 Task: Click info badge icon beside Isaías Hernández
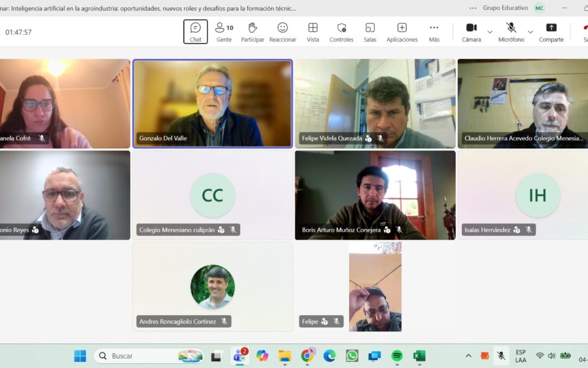click(516, 230)
